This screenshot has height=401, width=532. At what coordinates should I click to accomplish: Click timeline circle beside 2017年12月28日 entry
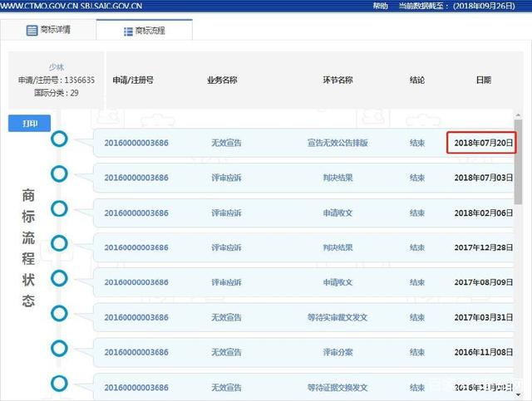coord(59,243)
